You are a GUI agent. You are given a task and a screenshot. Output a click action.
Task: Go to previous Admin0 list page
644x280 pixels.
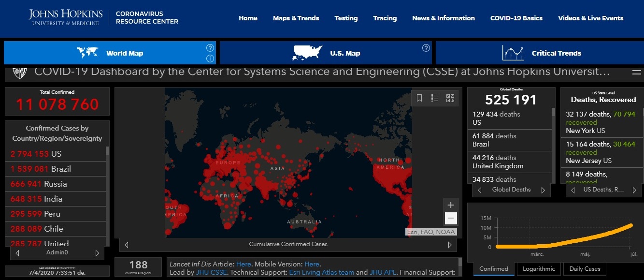pyautogui.click(x=18, y=253)
